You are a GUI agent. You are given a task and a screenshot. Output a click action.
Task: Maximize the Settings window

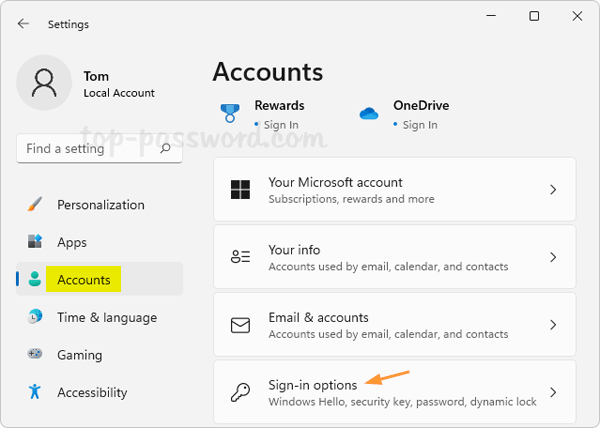pos(534,17)
